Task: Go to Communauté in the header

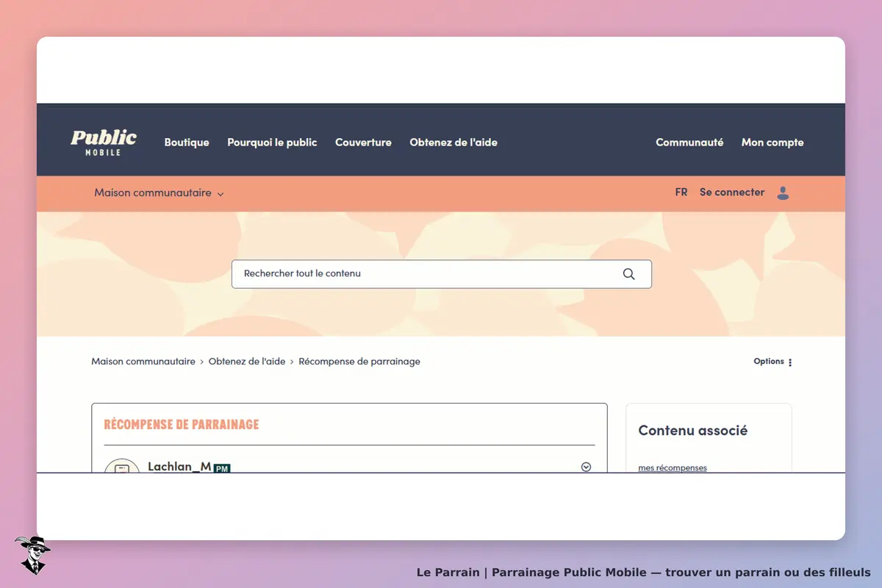Action: pyautogui.click(x=689, y=143)
